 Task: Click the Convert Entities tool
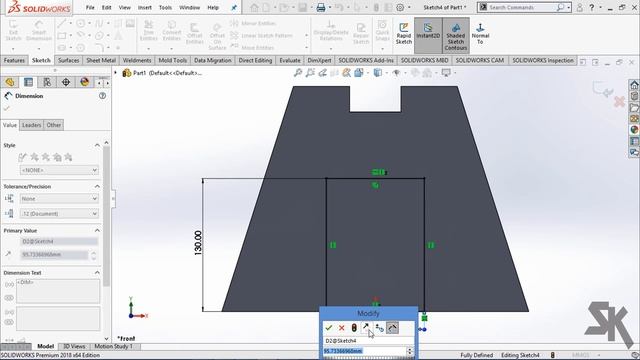[172, 31]
